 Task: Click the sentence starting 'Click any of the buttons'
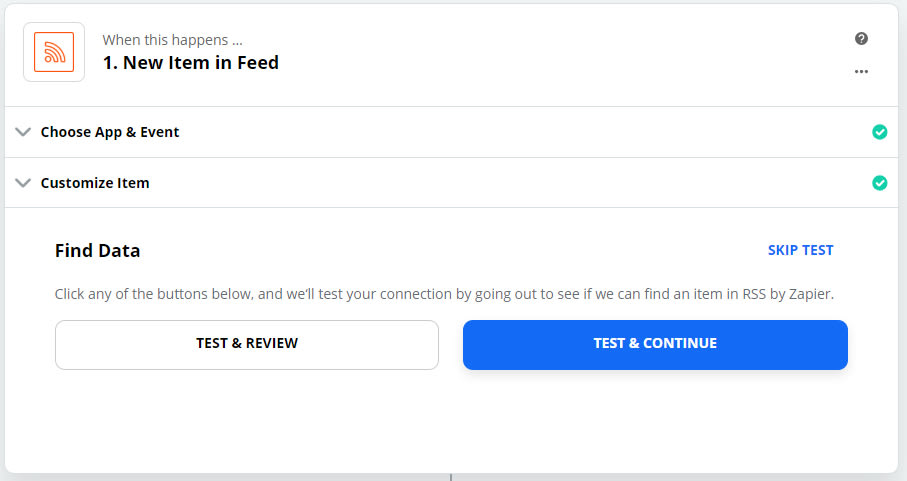[444, 294]
